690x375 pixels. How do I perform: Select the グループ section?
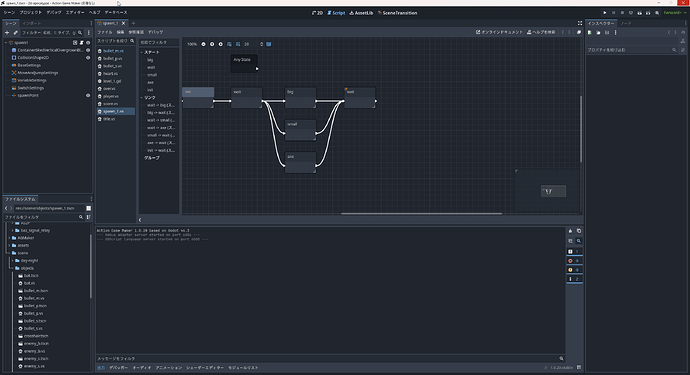click(x=152, y=158)
